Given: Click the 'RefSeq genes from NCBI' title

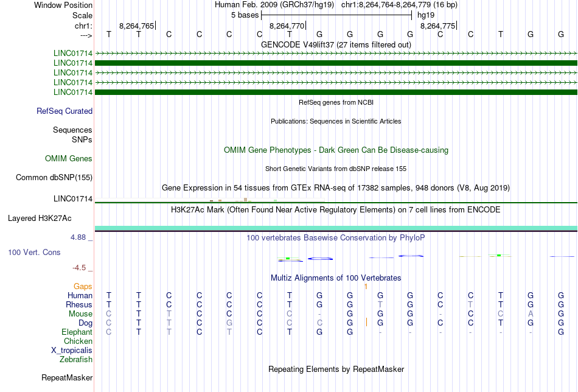Looking at the screenshot, I should point(336,102).
